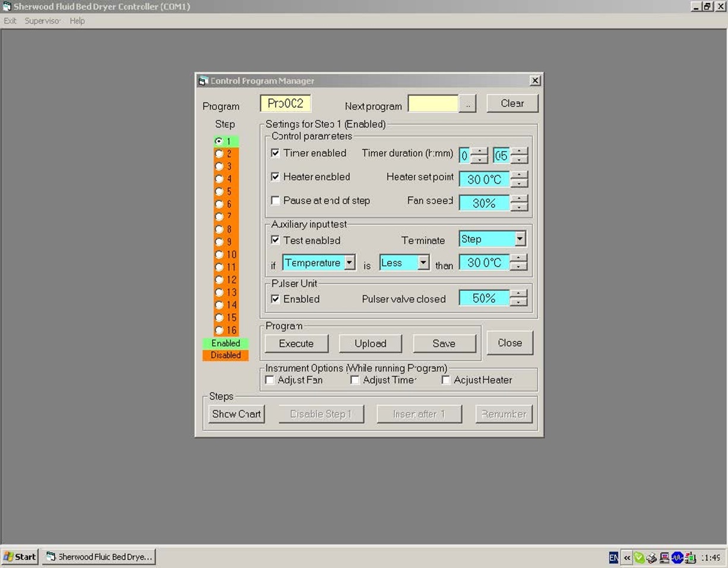Open the Control Program Manager title bar icon menu

coord(202,81)
